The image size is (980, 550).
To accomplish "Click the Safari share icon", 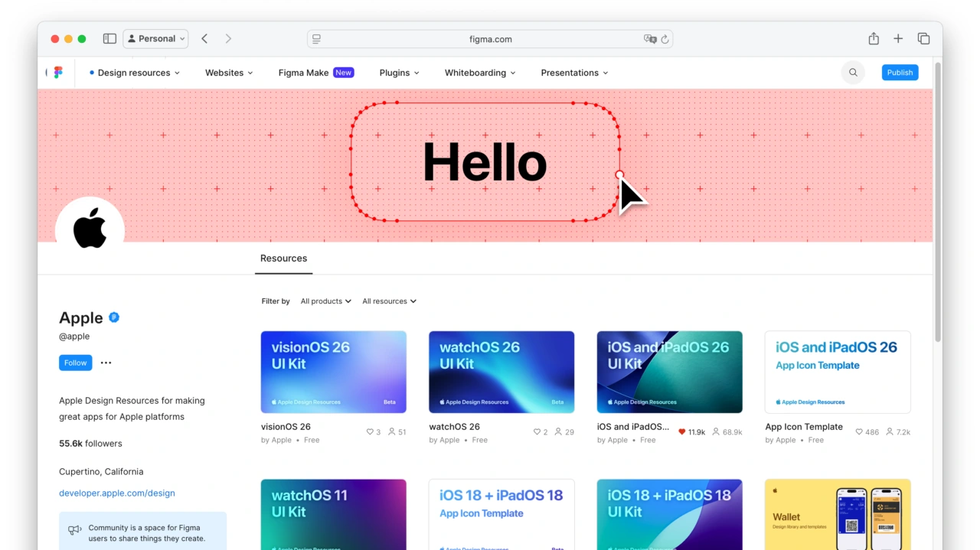I will point(874,38).
